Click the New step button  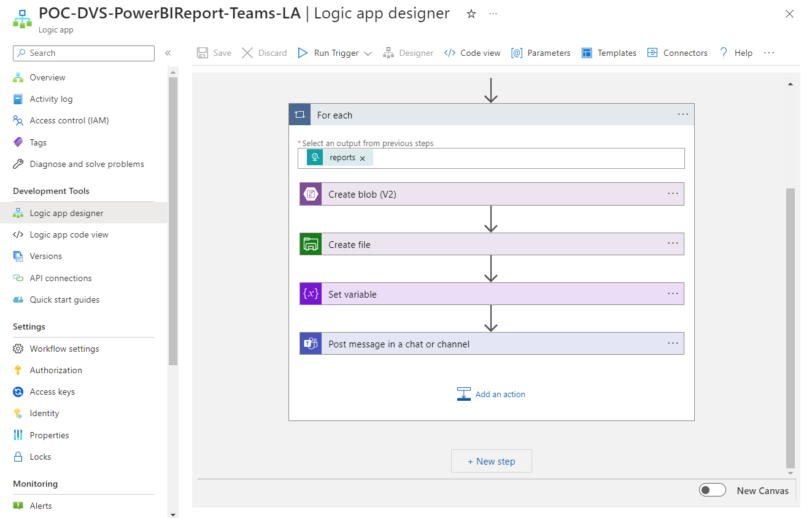[x=491, y=461]
